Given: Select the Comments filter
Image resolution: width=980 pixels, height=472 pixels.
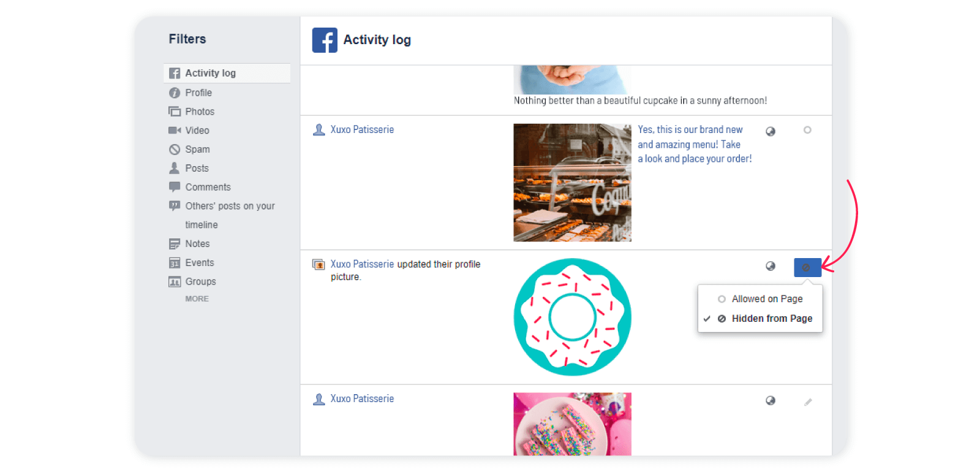Looking at the screenshot, I should (208, 188).
